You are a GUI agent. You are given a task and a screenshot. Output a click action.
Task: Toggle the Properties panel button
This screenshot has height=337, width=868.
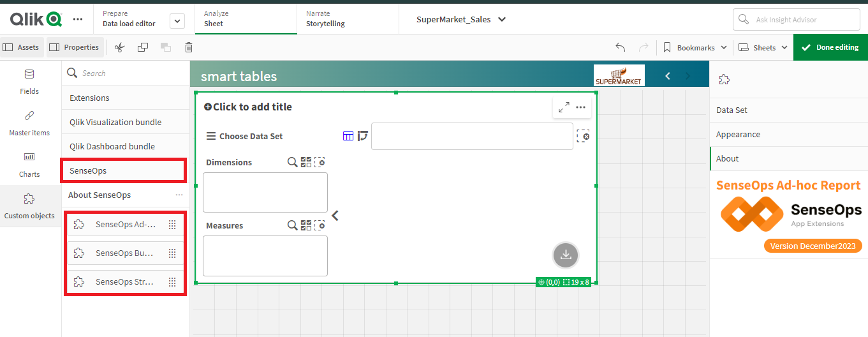pyautogui.click(x=75, y=47)
